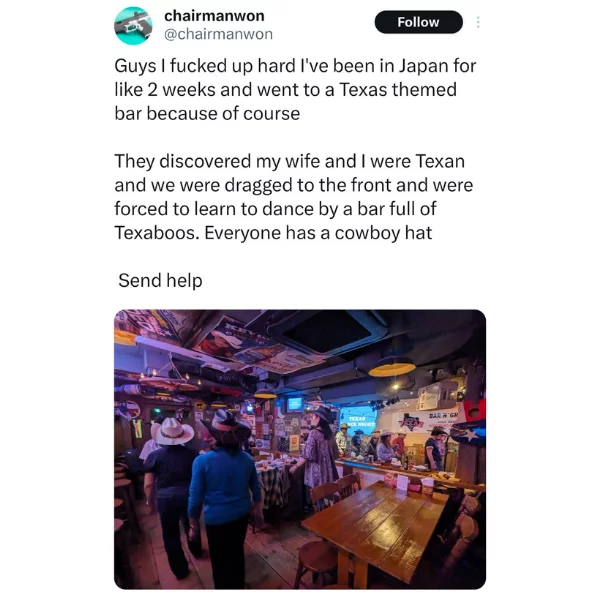
Task: Click the chairmanwon display name
Action: pyautogui.click(x=214, y=16)
